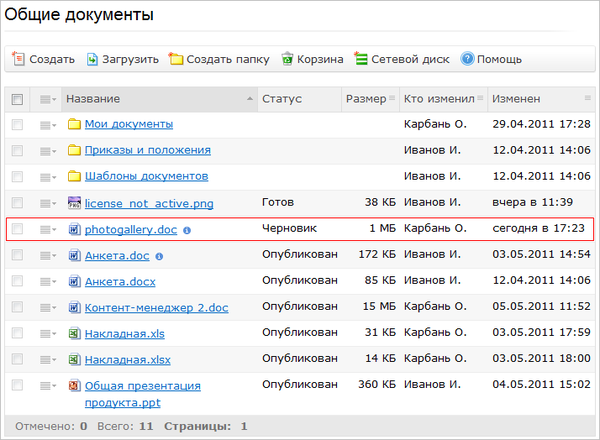Click the Excel icon next to Накладная.xls
600x440 pixels.
click(x=74, y=333)
